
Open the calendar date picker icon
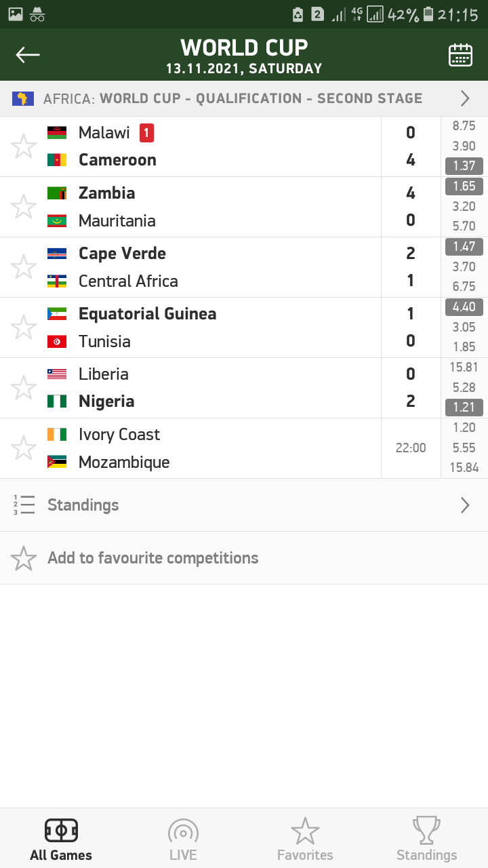tap(460, 55)
